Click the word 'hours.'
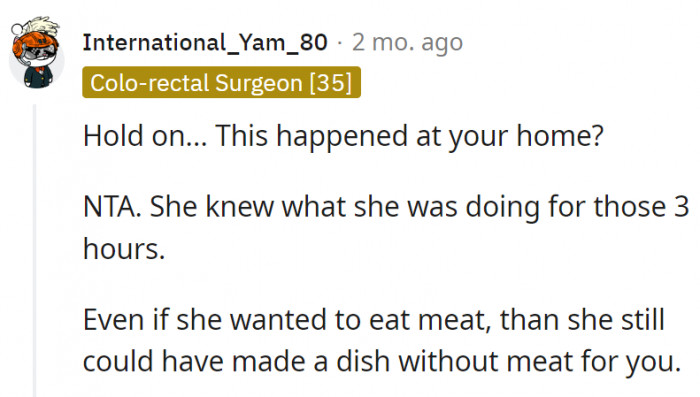 (124, 249)
